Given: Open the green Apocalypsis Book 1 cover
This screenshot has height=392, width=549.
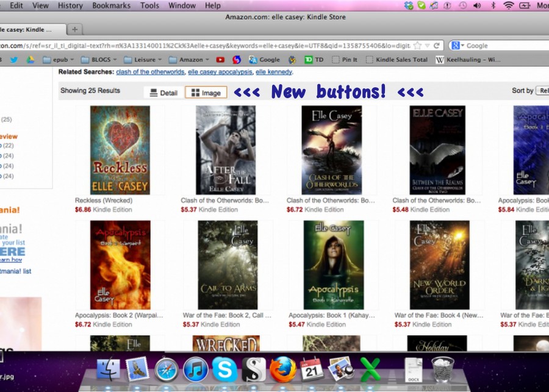Looking at the screenshot, I should [x=334, y=265].
